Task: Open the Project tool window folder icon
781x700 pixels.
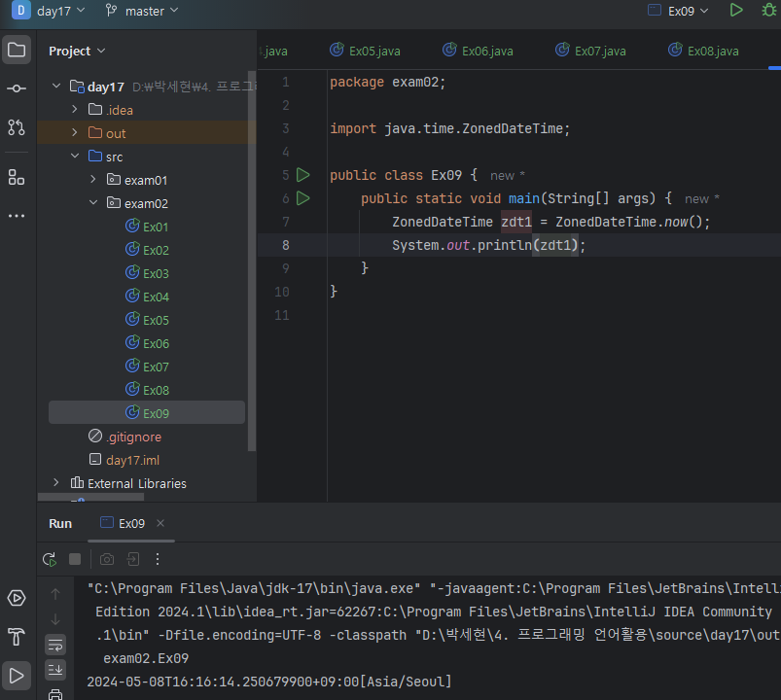Action: coord(17,50)
